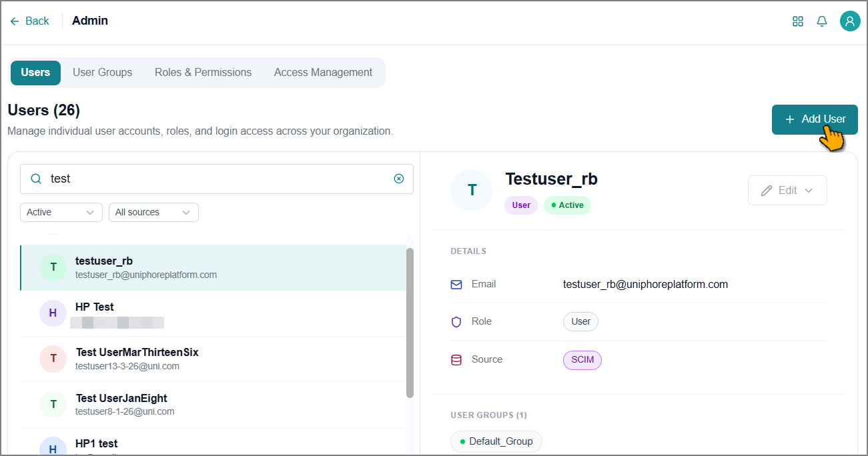Screen dimensions: 868x456
Task: Click the Test UserJanEight avatar
Action: click(53, 404)
